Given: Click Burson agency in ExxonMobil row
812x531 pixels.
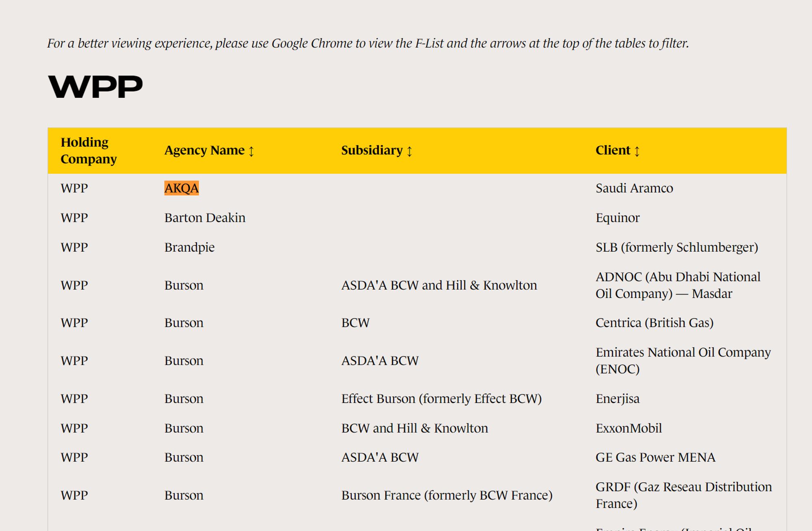Looking at the screenshot, I should [184, 428].
